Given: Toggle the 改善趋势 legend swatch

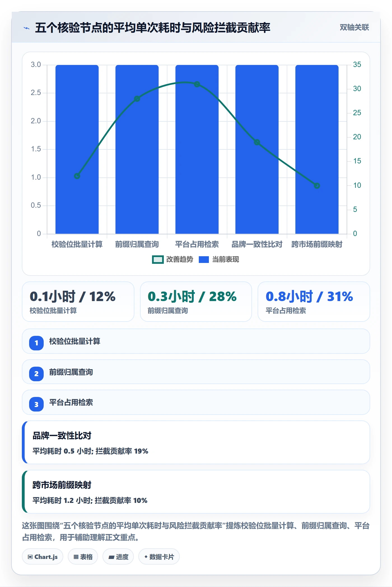Looking at the screenshot, I should point(158,260).
